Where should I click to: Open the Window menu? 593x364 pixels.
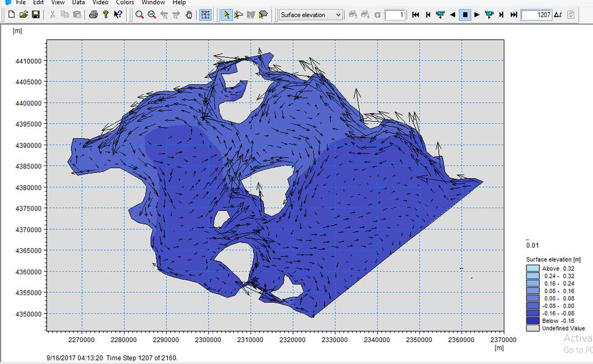(153, 2)
